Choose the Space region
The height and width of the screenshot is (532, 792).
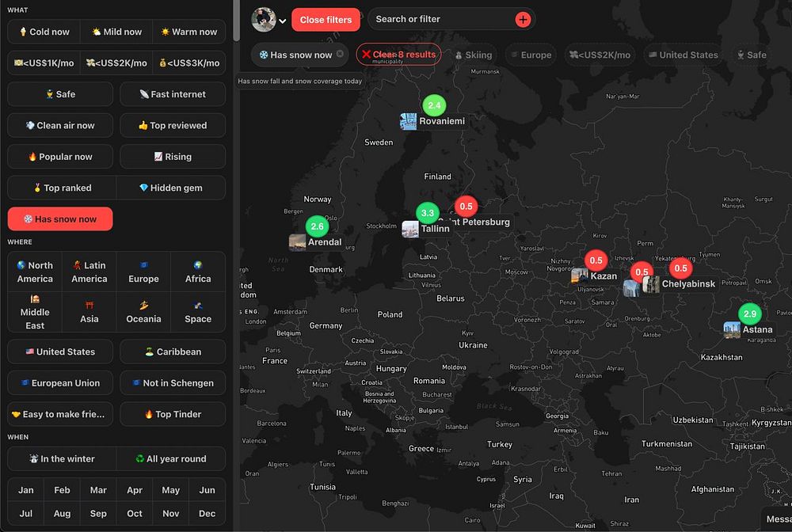point(198,312)
